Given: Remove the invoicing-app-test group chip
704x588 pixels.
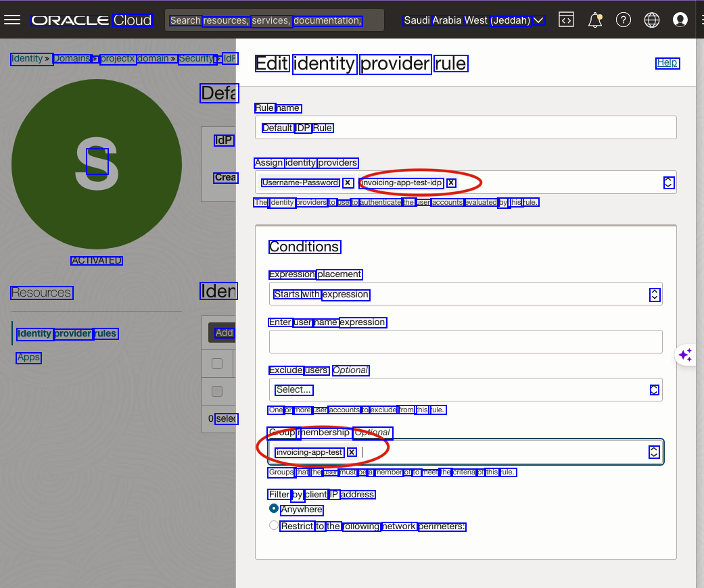Looking at the screenshot, I should click(x=352, y=452).
